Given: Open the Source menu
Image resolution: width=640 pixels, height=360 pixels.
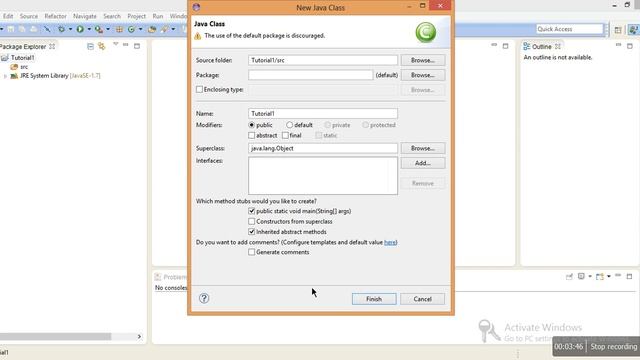Looking at the screenshot, I should 29,16.
